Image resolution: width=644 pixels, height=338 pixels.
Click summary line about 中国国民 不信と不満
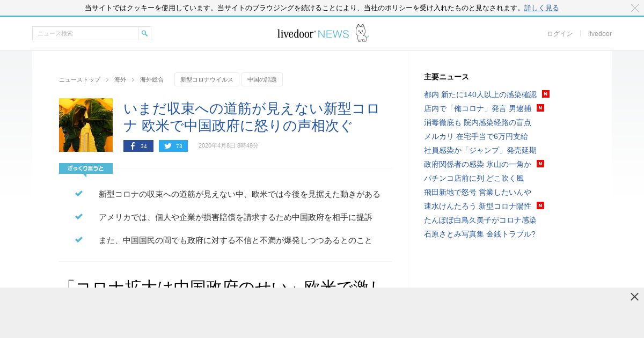(236, 240)
